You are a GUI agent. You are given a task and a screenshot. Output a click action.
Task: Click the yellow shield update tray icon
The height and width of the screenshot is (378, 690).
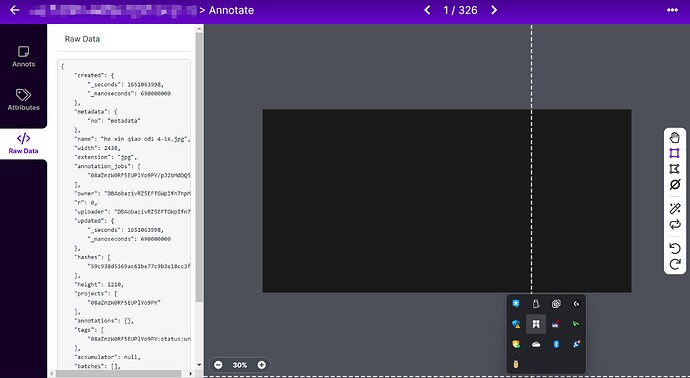pos(516,344)
